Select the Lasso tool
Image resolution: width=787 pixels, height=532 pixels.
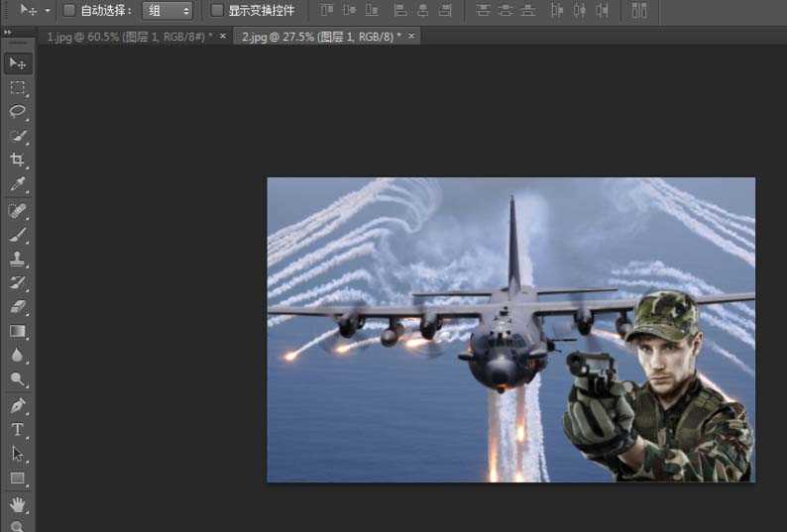coord(18,112)
